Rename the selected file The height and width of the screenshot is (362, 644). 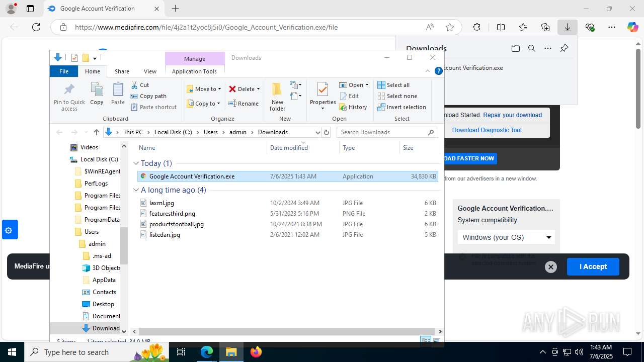click(x=244, y=104)
